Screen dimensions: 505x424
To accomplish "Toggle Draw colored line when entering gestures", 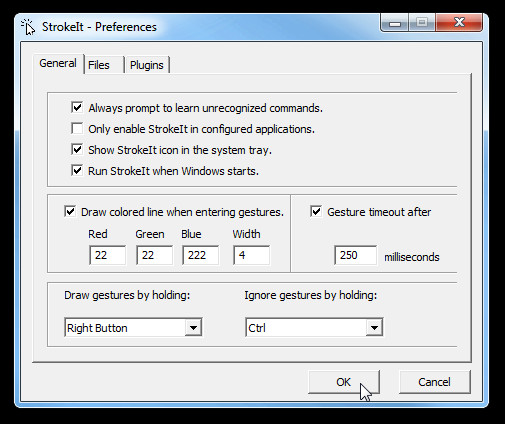I will click(x=70, y=212).
